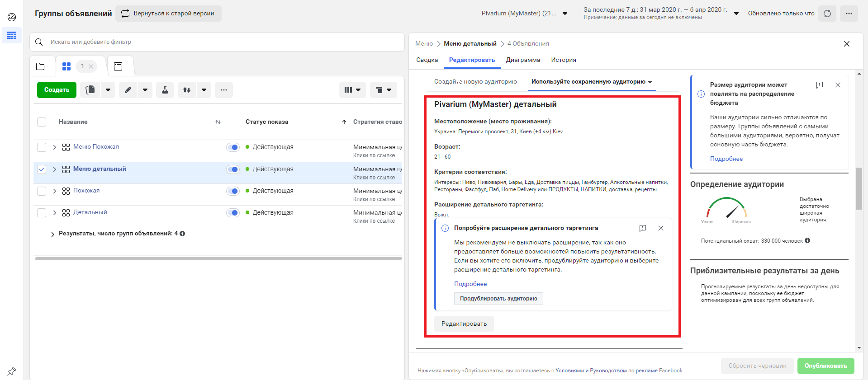Click the duplicate ad sets icon

(x=90, y=90)
